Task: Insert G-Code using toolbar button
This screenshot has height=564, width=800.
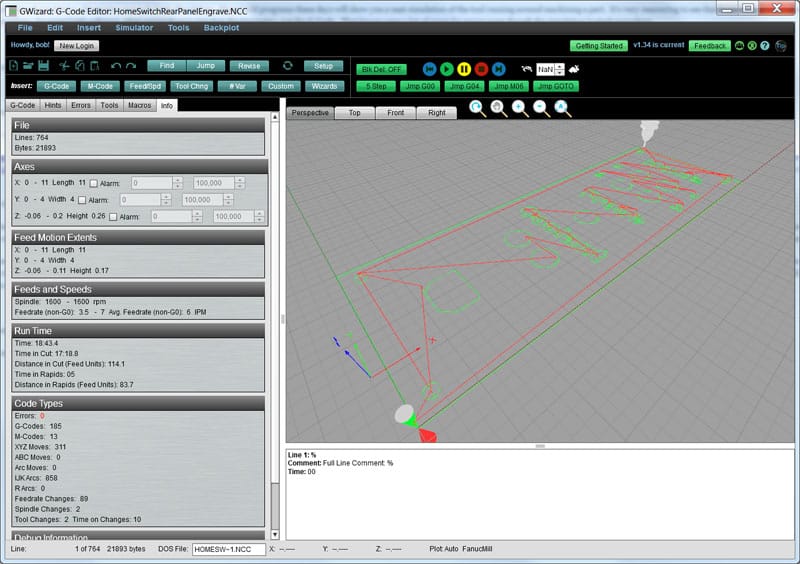Action: point(57,86)
